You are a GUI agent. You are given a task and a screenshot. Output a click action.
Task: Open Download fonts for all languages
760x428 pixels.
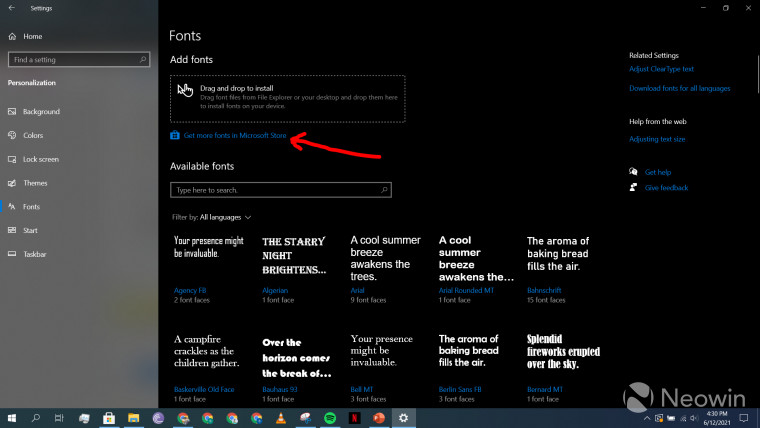(680, 88)
